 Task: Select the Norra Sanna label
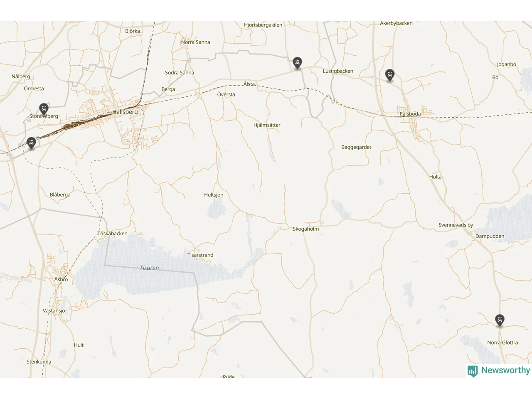pyautogui.click(x=195, y=42)
